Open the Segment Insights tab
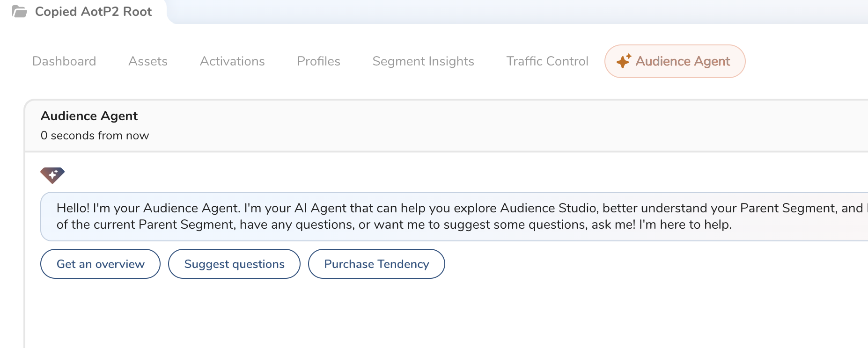The height and width of the screenshot is (348, 868). pos(423,61)
